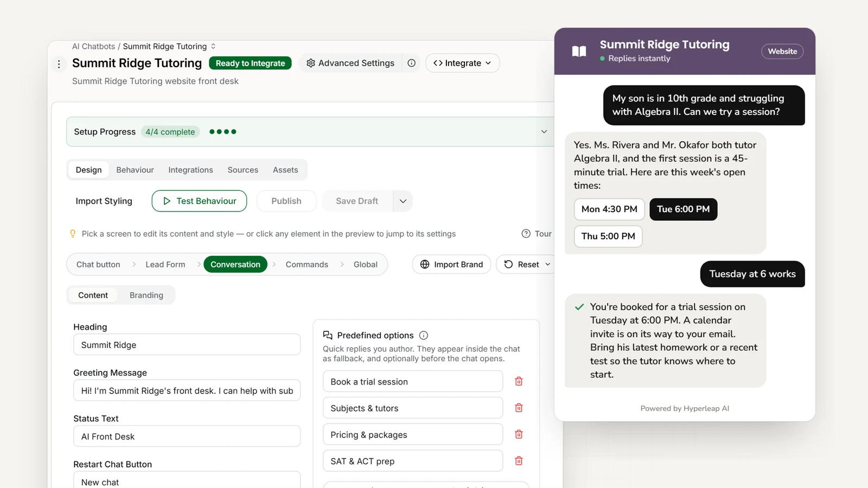The image size is (868, 488).
Task: Select the Assets tab
Action: (285, 170)
